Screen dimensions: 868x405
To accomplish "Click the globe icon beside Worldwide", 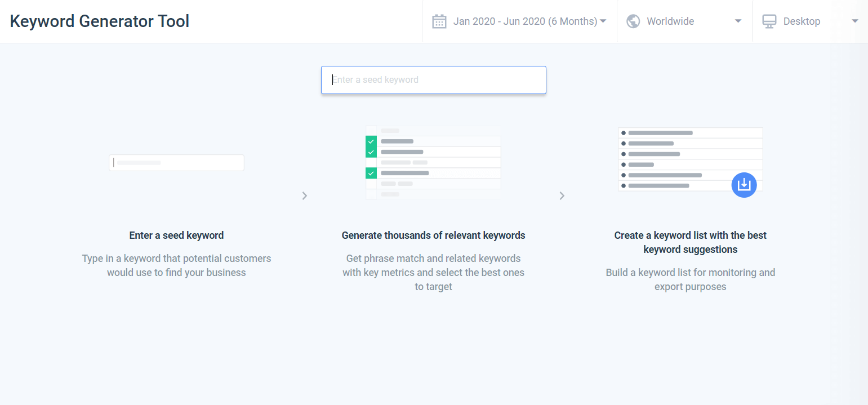I will 633,21.
